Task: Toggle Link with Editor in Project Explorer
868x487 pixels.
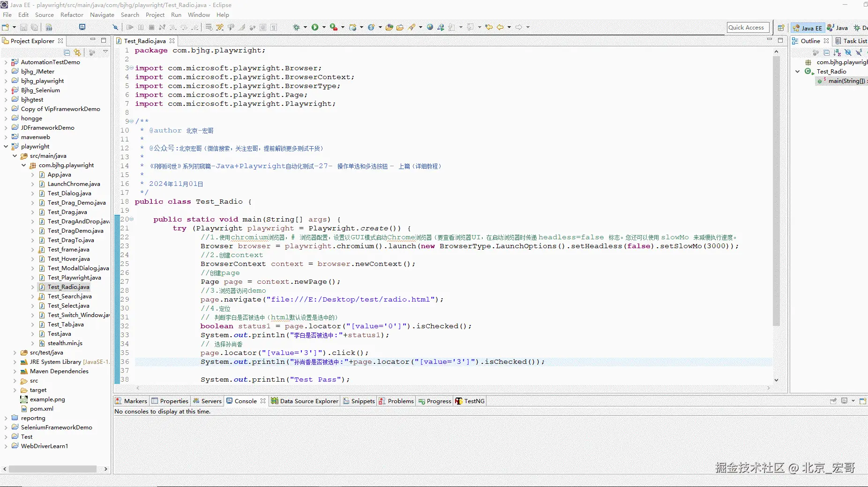Action: [77, 52]
